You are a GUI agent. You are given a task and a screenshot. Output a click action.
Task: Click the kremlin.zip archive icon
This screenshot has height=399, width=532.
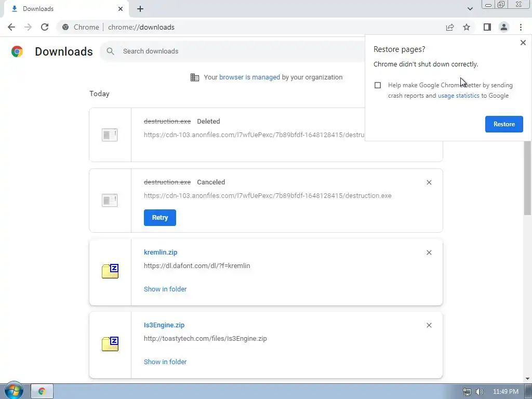tap(110, 271)
